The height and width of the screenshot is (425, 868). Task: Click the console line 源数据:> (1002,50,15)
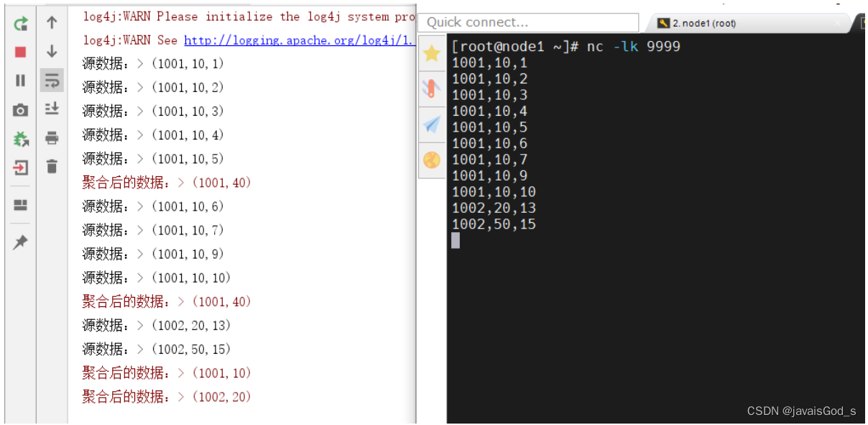point(157,349)
